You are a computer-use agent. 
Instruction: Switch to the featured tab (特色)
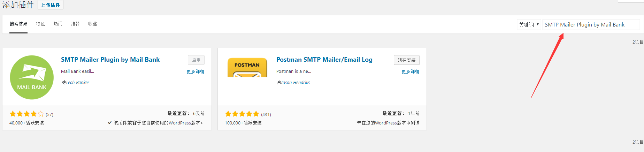[x=40, y=24]
